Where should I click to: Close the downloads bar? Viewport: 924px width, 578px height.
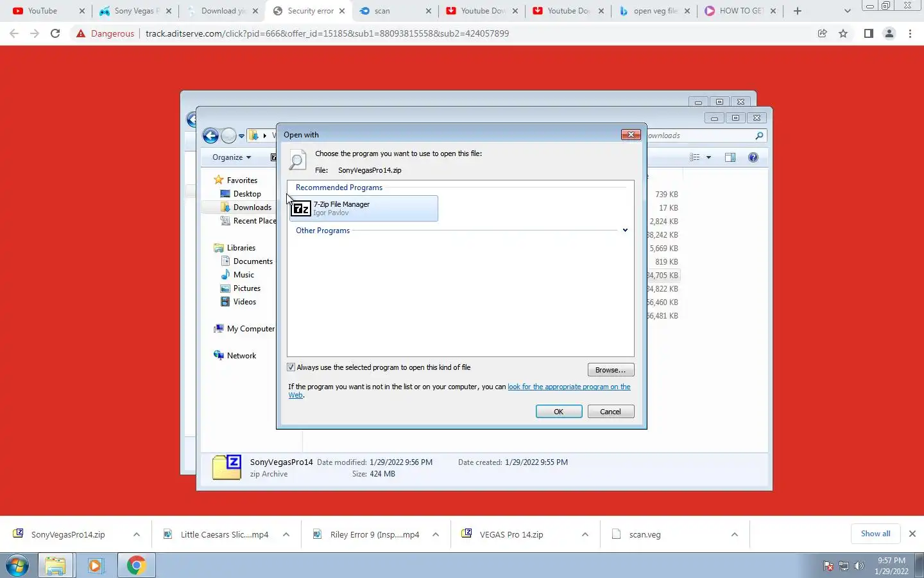pyautogui.click(x=912, y=534)
